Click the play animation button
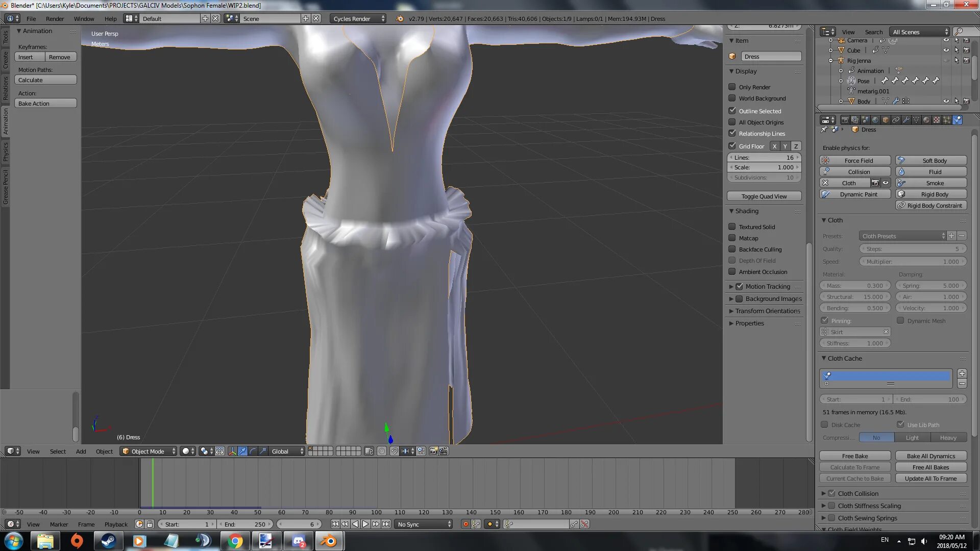 [x=365, y=524]
